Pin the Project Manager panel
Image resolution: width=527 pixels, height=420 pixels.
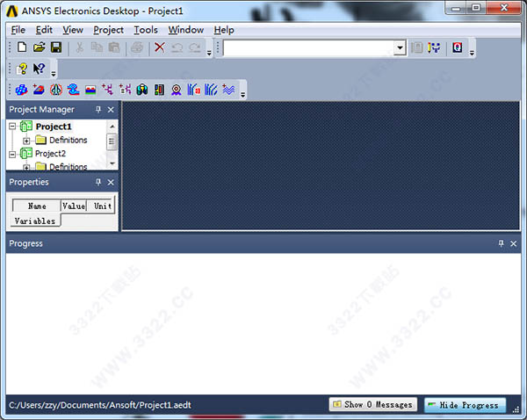(x=98, y=109)
